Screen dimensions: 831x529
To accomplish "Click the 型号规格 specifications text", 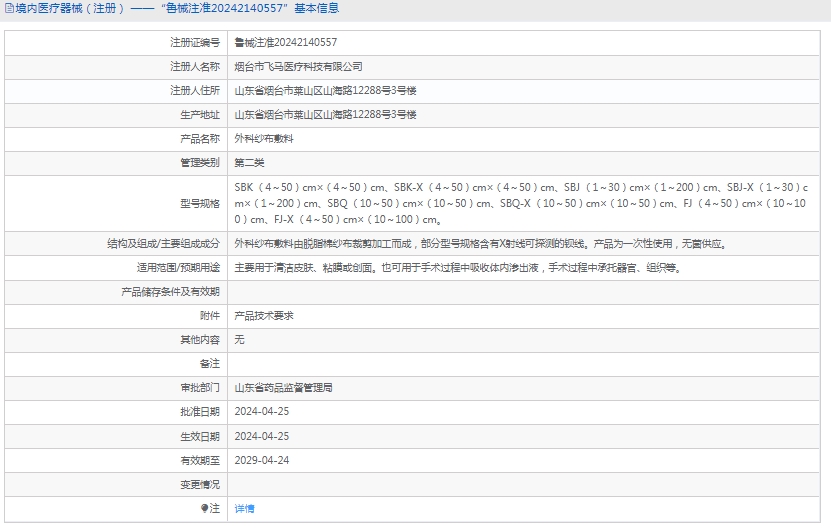I will [520, 203].
